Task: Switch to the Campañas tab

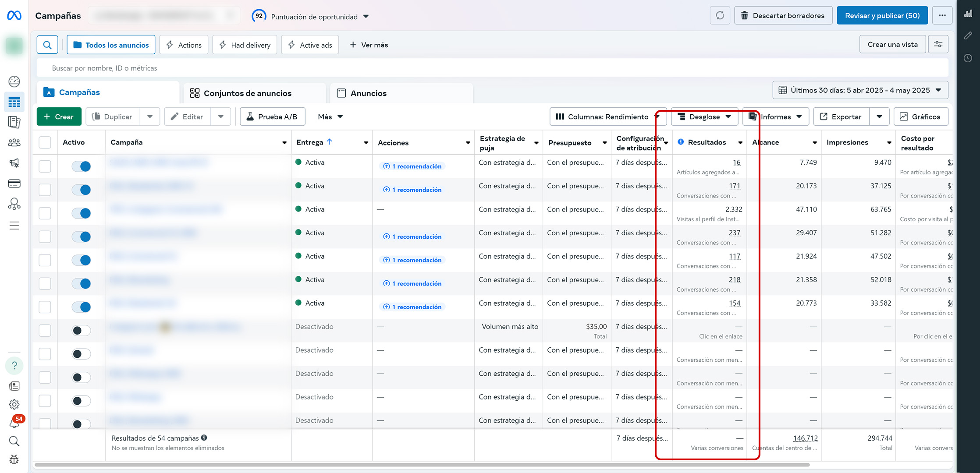Action: pyautogui.click(x=108, y=92)
